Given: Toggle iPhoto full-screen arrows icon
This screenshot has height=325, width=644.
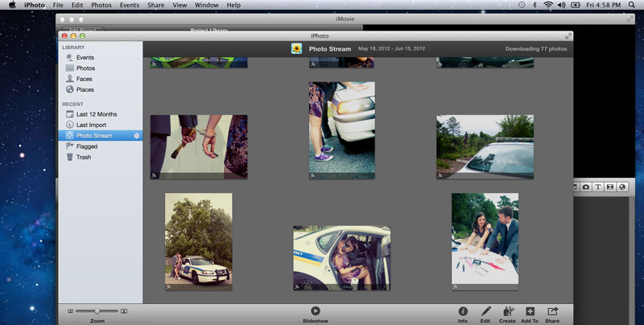Looking at the screenshot, I should click(568, 36).
